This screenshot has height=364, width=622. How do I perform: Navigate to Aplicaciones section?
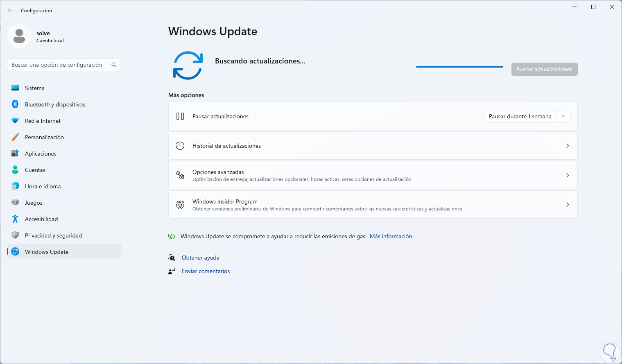pyautogui.click(x=64, y=154)
